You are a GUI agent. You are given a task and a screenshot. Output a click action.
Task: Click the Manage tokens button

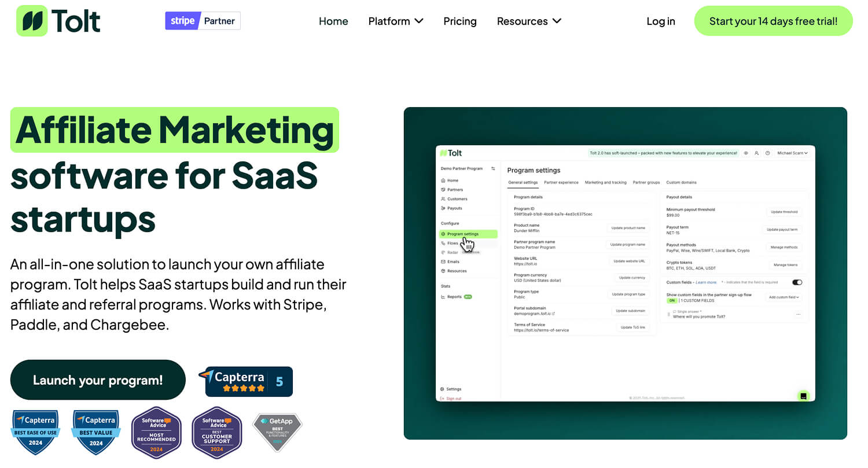point(785,265)
